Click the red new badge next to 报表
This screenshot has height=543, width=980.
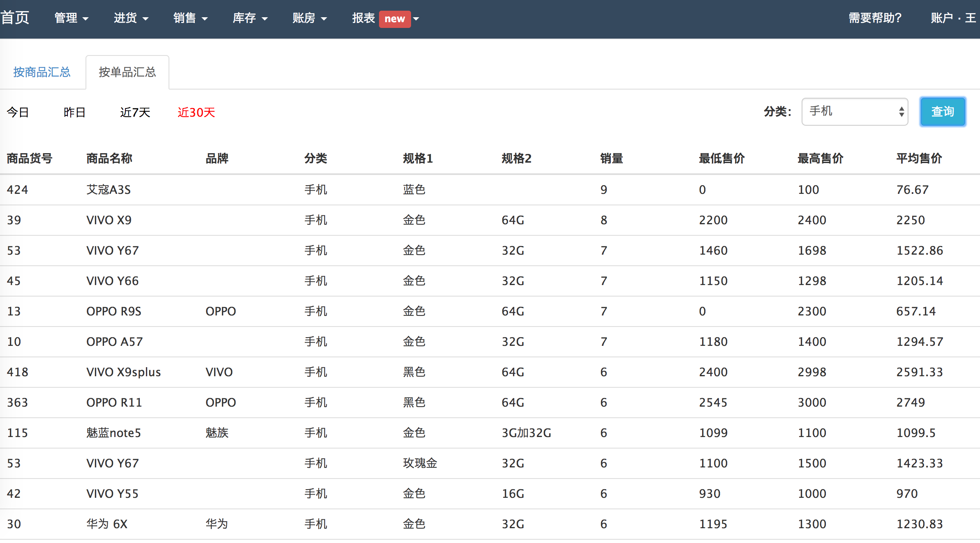point(394,18)
